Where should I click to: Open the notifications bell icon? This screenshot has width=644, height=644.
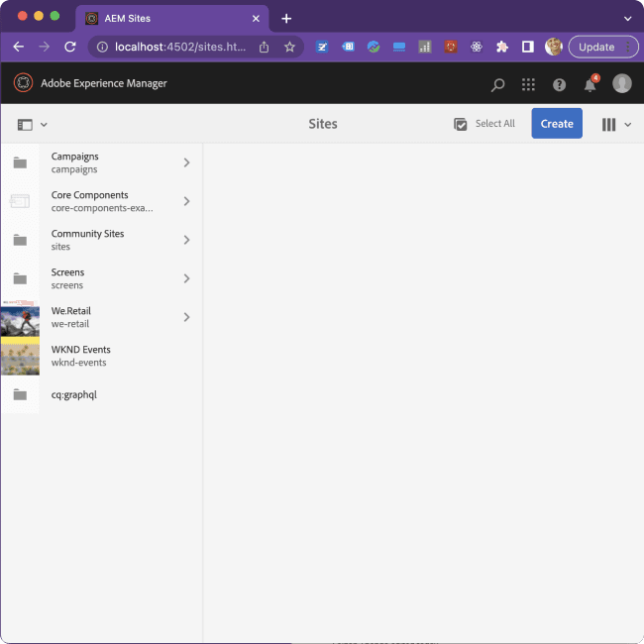(590, 85)
